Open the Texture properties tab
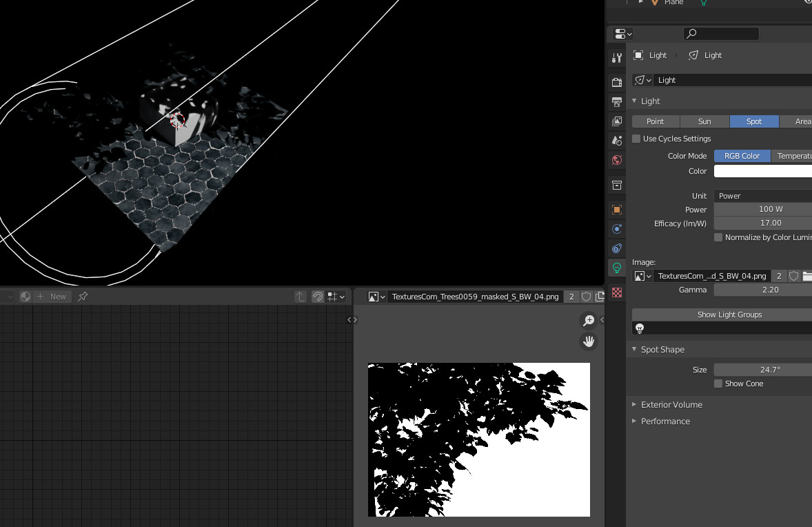The height and width of the screenshot is (527, 812). click(617, 292)
